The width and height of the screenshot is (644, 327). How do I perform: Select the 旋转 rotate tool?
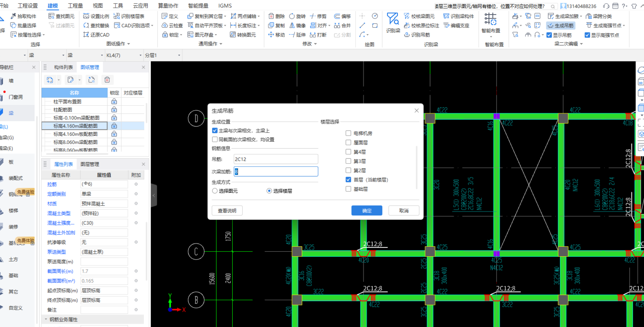(297, 16)
